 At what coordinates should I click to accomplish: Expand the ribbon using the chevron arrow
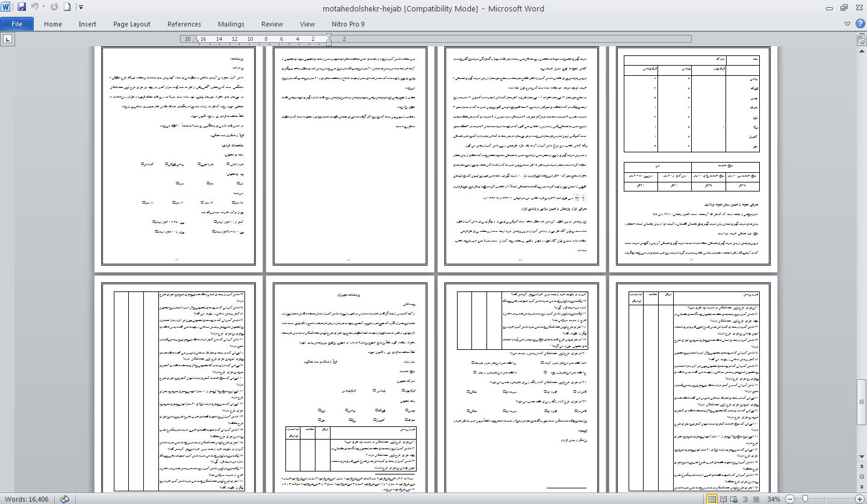(848, 24)
